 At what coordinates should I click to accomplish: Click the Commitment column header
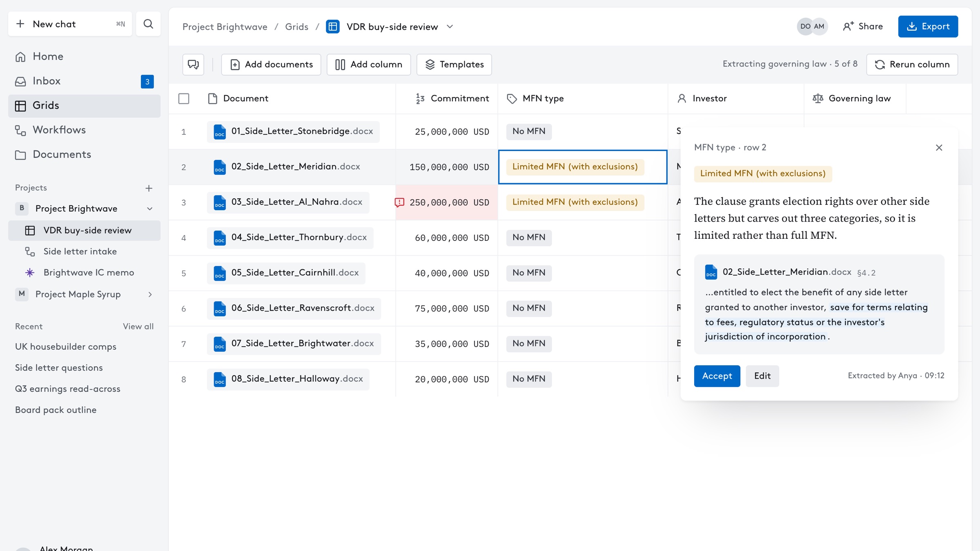click(x=447, y=98)
